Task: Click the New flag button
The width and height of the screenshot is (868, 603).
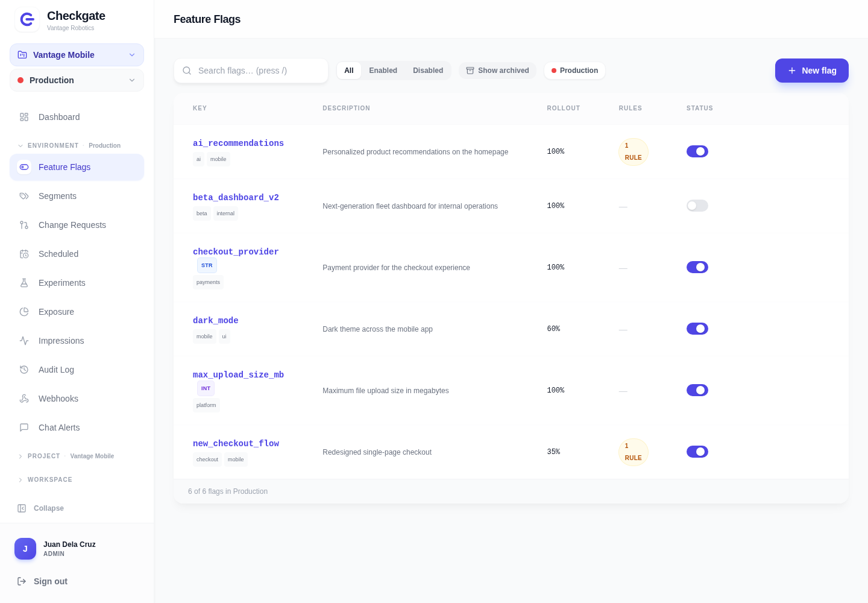Action: (x=812, y=71)
